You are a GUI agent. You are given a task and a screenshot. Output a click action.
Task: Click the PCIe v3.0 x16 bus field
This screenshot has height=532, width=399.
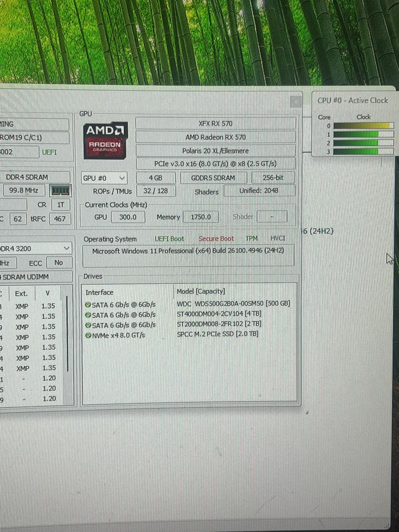(x=216, y=164)
